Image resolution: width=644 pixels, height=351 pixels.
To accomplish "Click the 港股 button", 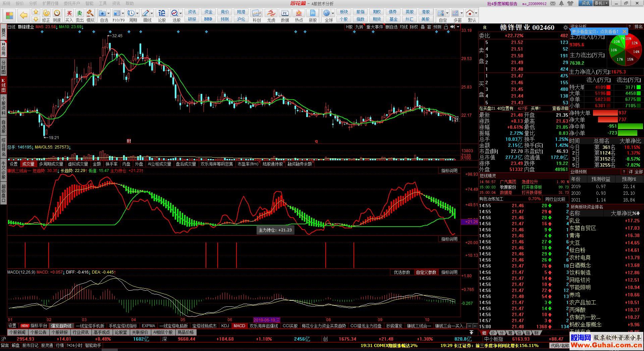I will click(x=426, y=12).
